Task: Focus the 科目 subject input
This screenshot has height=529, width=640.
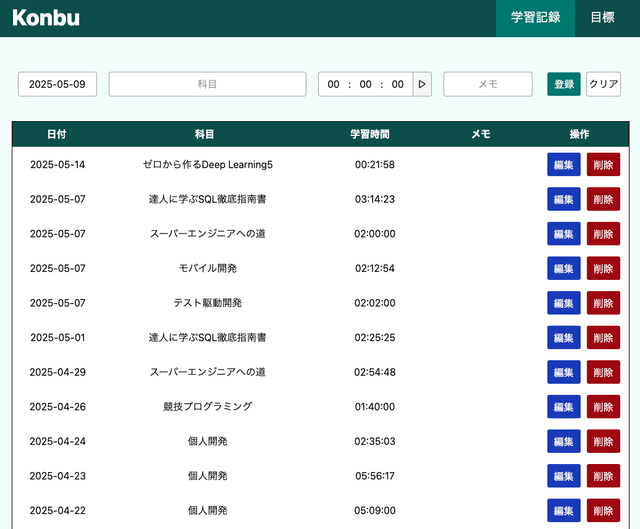Action: (207, 84)
